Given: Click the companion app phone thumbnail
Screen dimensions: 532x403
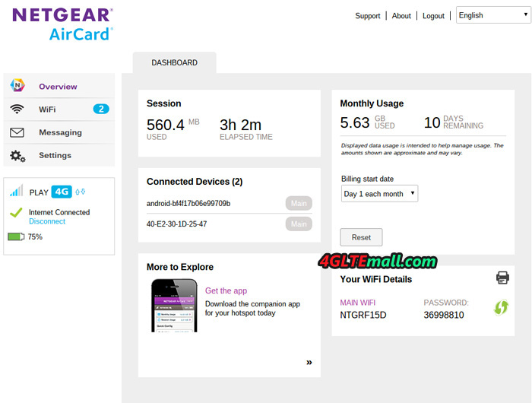Looking at the screenshot, I should pyautogui.click(x=174, y=306).
